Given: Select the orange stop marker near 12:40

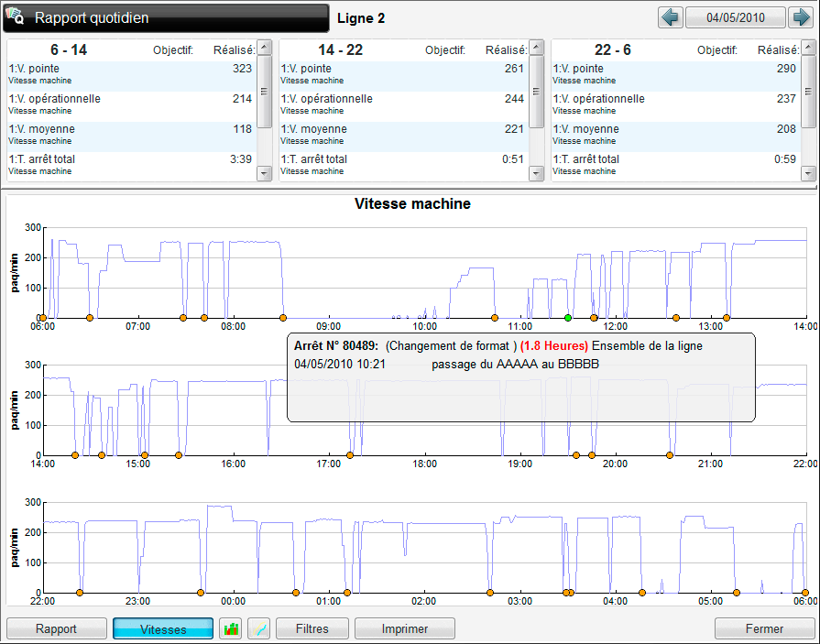Looking at the screenshot, I should [x=676, y=318].
